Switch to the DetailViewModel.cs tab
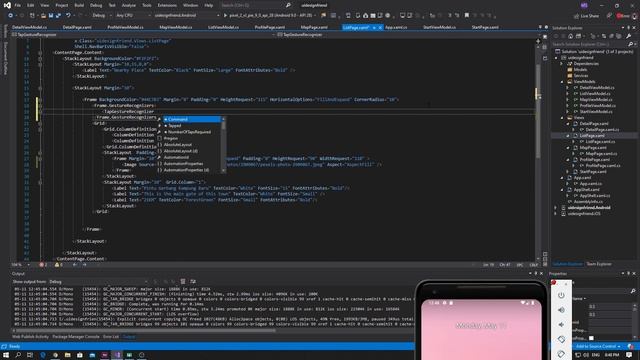Screen dimensions: 640x360 point(29,27)
